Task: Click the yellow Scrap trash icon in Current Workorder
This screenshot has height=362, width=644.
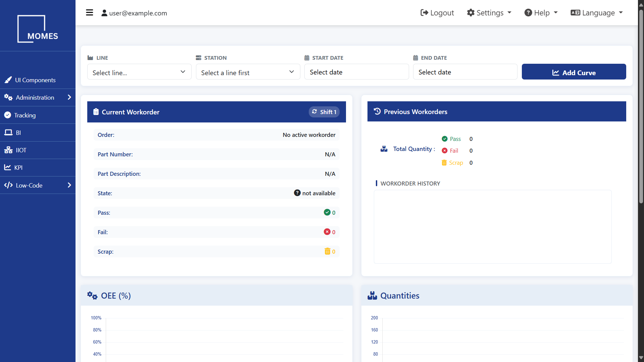Action: [328, 251]
